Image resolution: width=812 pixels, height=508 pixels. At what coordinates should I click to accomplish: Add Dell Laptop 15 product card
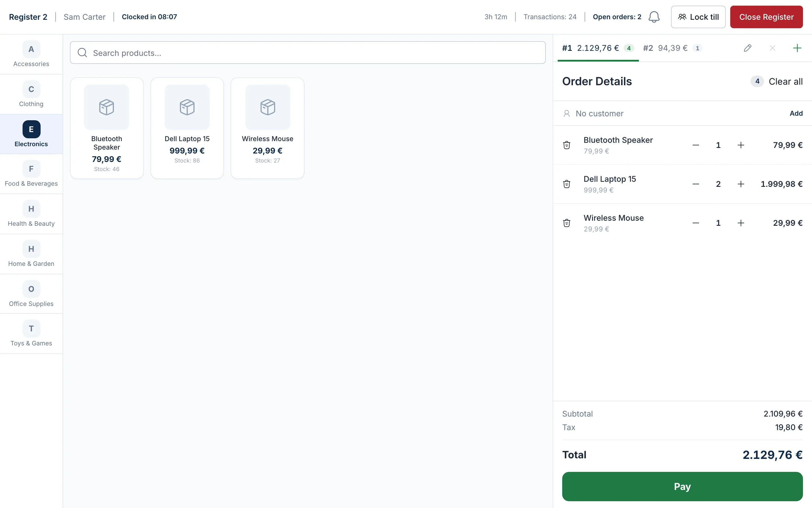187,128
